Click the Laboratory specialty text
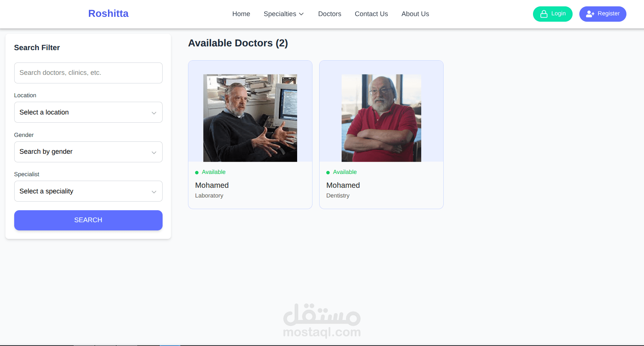 click(x=209, y=196)
